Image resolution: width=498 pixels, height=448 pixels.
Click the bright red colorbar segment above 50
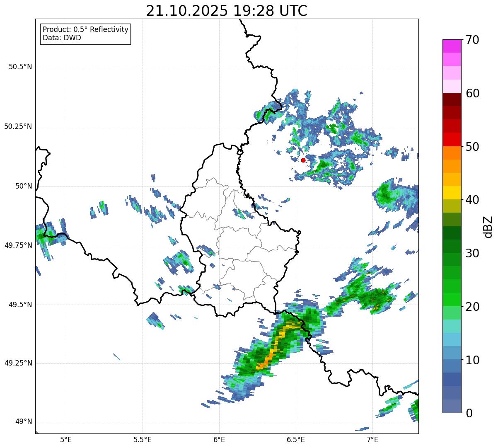click(x=452, y=140)
